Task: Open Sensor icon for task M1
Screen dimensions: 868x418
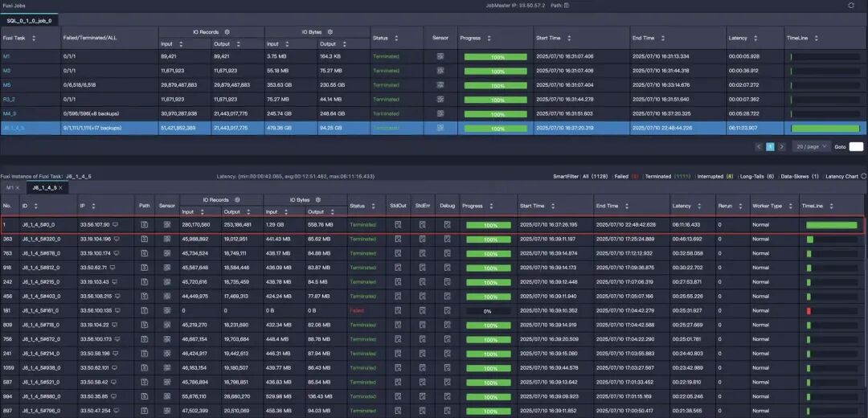Action: click(440, 56)
